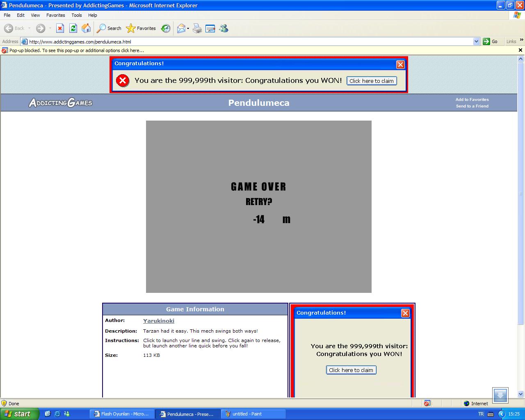The width and height of the screenshot is (525, 420).
Task: Click the page icon in the address bar
Action: click(x=25, y=41)
